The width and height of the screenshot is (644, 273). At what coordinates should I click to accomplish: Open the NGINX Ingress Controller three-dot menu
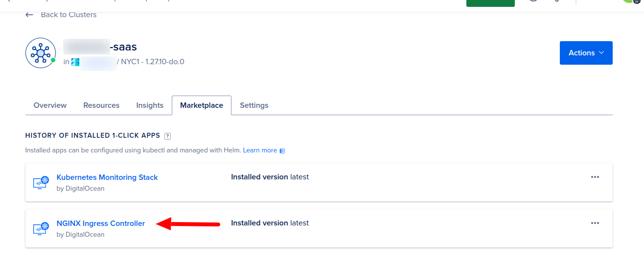click(595, 223)
